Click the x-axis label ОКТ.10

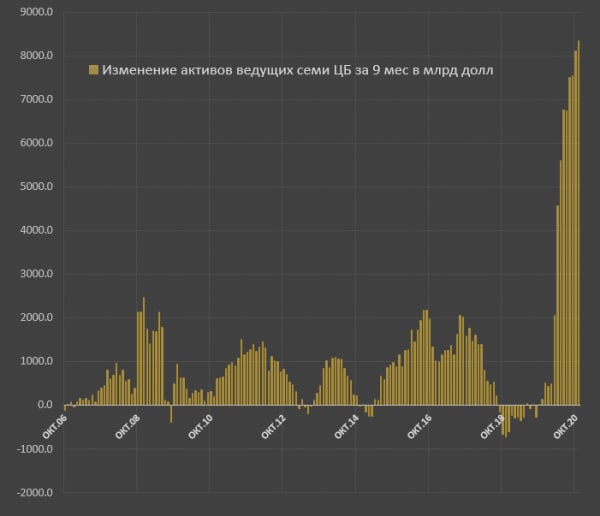[x=200, y=427]
